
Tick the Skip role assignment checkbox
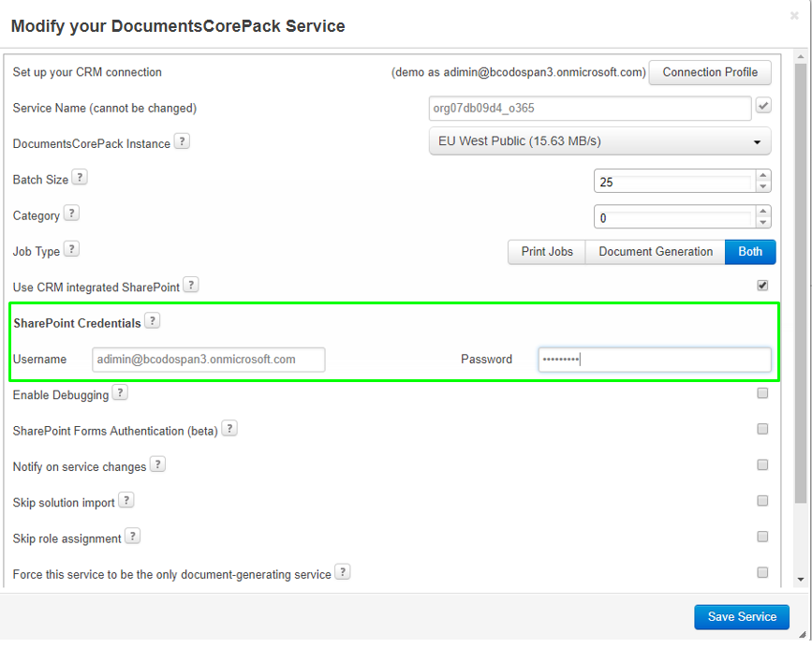coord(762,537)
